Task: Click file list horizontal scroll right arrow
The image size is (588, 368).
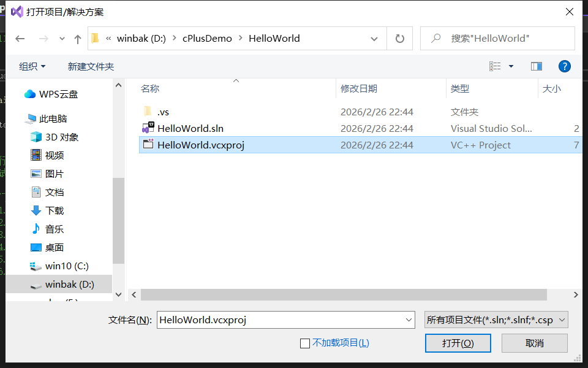Action: click(576, 295)
